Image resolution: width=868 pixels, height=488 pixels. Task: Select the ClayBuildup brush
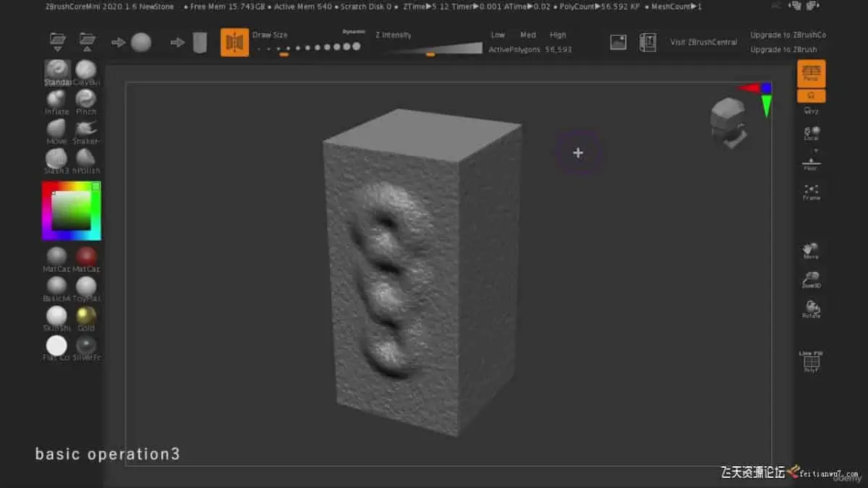pos(86,72)
